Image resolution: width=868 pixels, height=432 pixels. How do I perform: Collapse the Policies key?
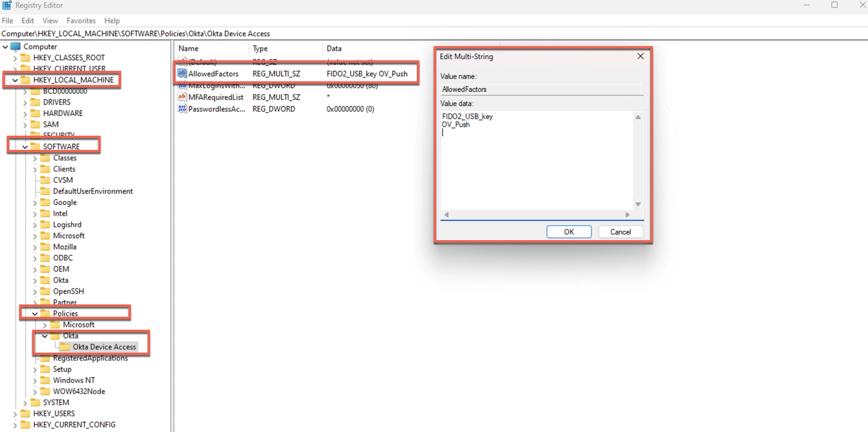pos(35,314)
